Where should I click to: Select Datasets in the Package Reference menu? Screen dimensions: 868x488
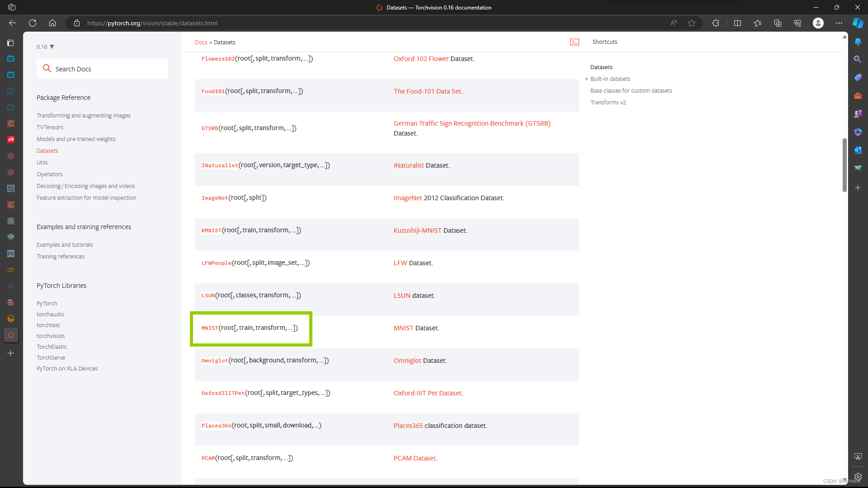[x=47, y=151]
